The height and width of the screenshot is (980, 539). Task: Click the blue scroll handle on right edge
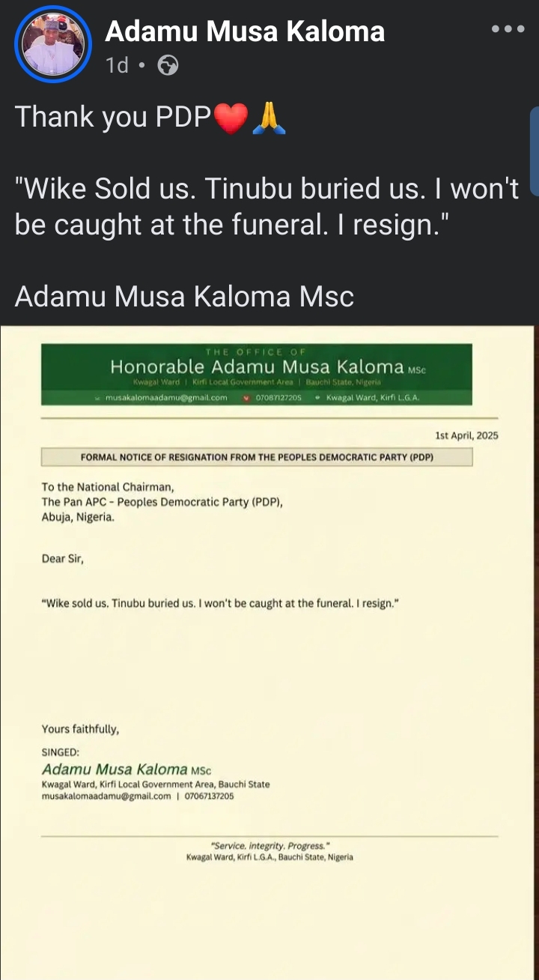pos(535,150)
